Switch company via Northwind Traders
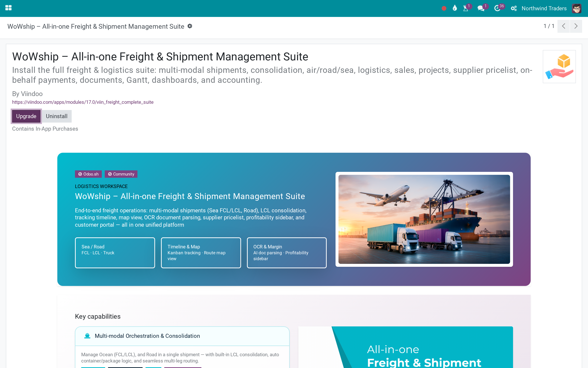This screenshot has width=588, height=368. [x=544, y=8]
